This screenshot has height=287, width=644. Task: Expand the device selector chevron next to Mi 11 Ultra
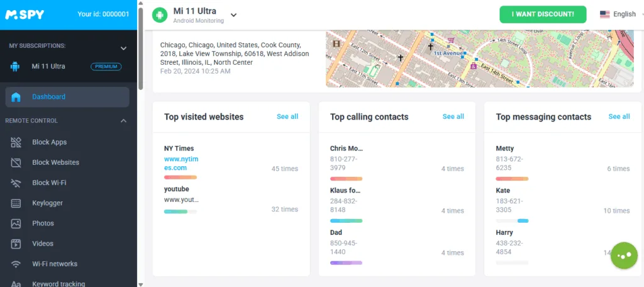(233, 15)
